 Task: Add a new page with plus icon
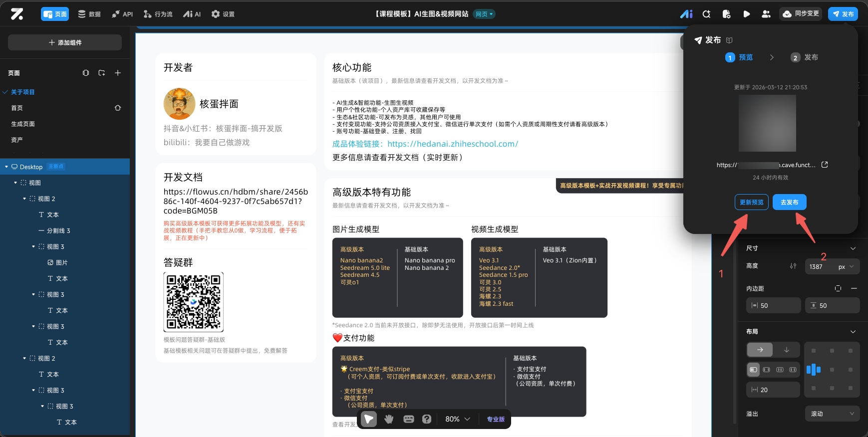click(x=118, y=73)
